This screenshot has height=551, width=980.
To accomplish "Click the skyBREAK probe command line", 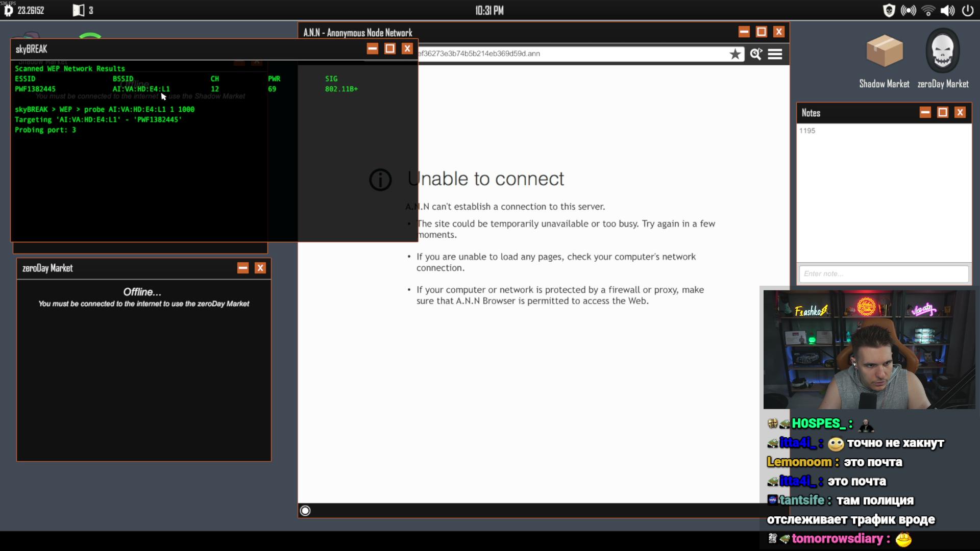I will [105, 110].
